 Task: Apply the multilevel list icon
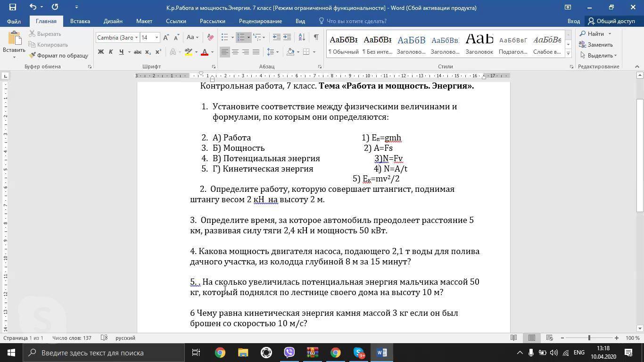[256, 37]
